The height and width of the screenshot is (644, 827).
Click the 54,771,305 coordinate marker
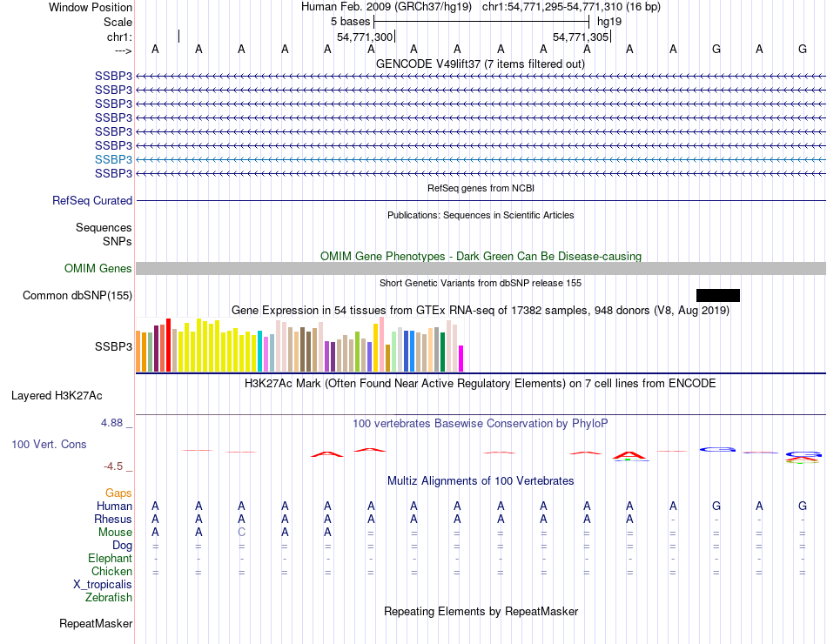pyautogui.click(x=581, y=37)
